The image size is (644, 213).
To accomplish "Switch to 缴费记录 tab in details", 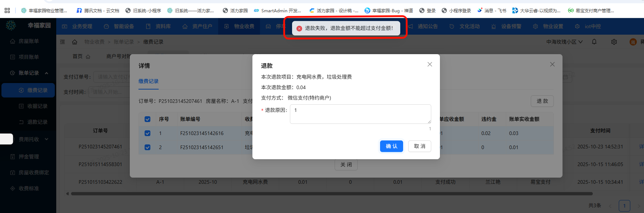I will point(149,81).
